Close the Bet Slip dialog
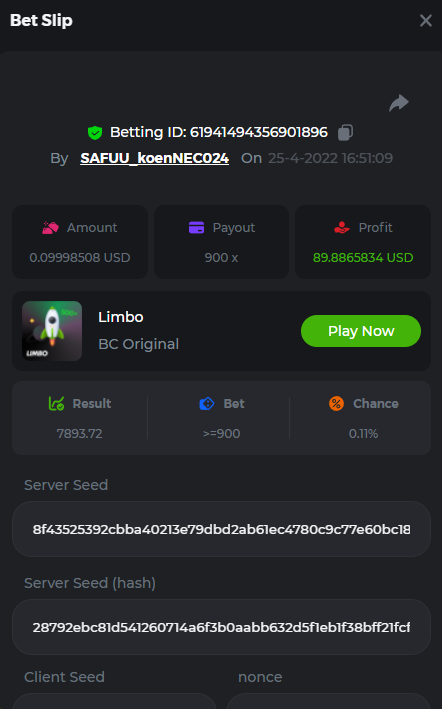Image resolution: width=442 pixels, height=709 pixels. pyautogui.click(x=426, y=20)
